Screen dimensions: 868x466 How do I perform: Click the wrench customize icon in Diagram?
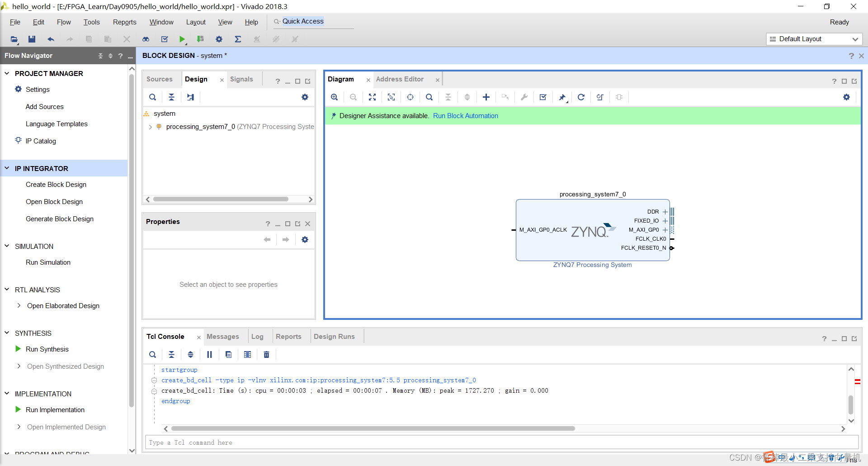[x=524, y=97]
